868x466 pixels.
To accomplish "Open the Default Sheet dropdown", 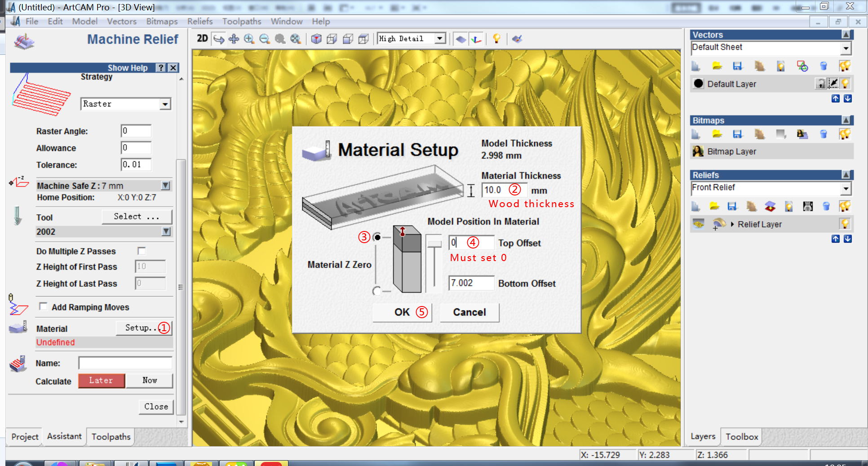I will coord(846,48).
